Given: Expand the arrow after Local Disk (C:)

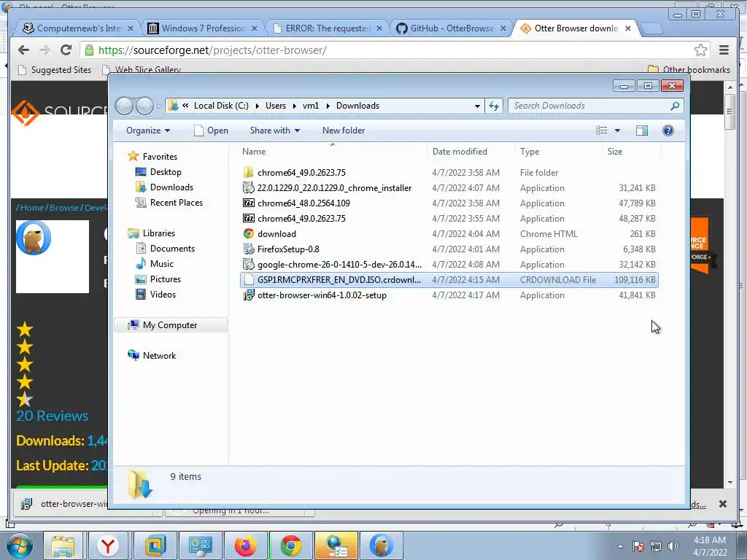Looking at the screenshot, I should 257,106.
